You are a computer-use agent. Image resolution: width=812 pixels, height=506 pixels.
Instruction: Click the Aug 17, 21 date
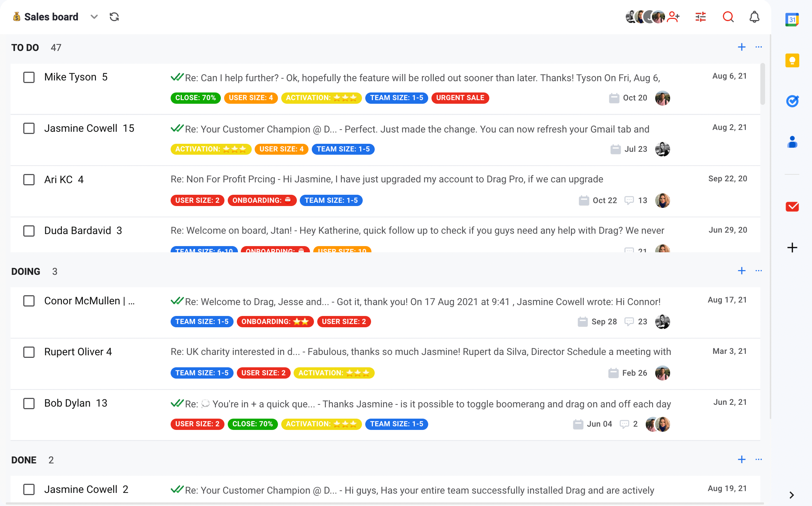[727, 300]
